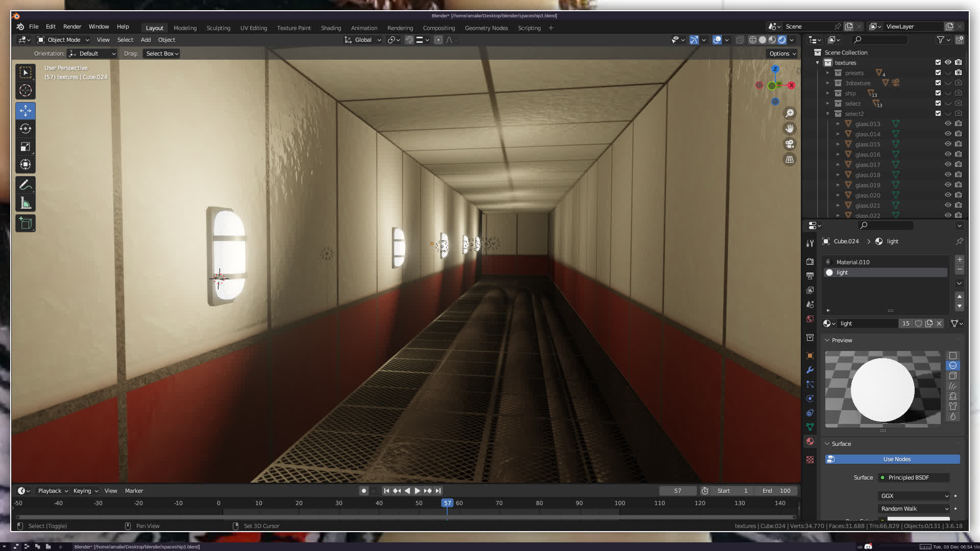Open the Modifier properties wrench tab

810,370
